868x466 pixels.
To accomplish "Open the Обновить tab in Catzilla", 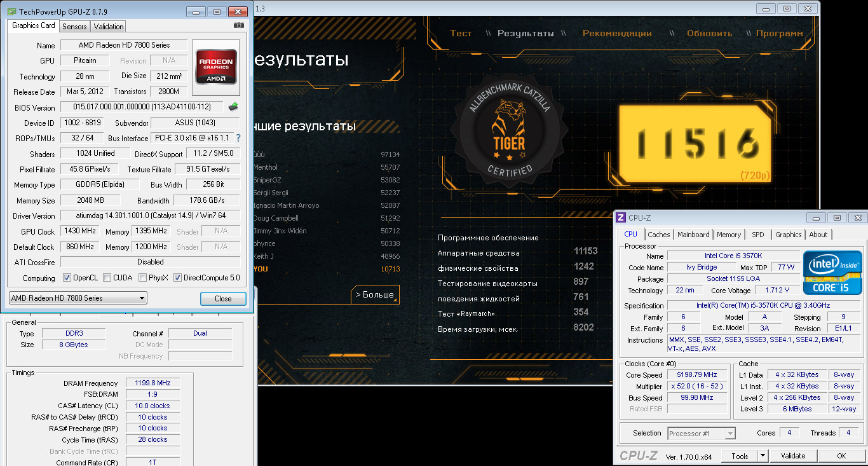I will pos(710,33).
